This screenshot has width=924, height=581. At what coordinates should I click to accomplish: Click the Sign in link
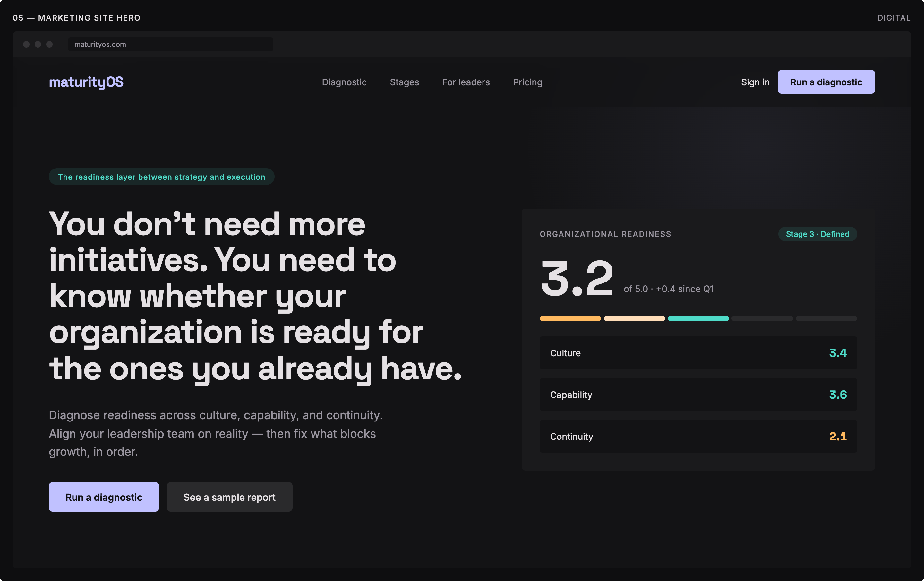pos(755,82)
